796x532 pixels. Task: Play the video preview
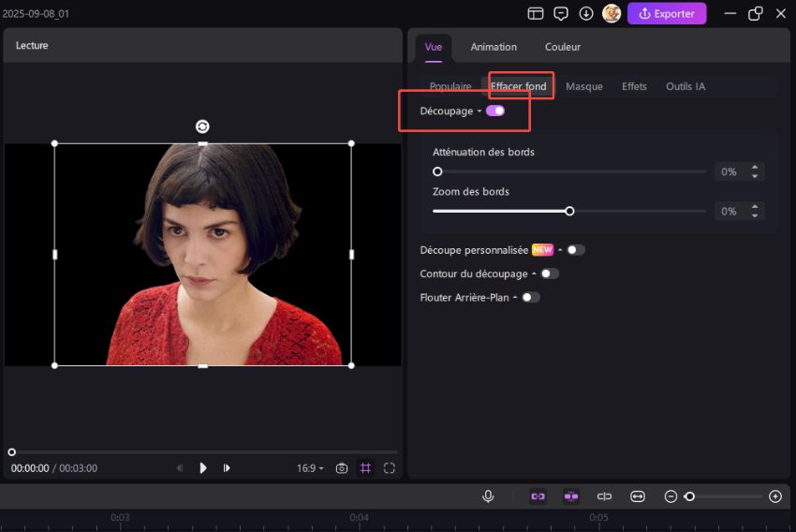pyautogui.click(x=203, y=468)
